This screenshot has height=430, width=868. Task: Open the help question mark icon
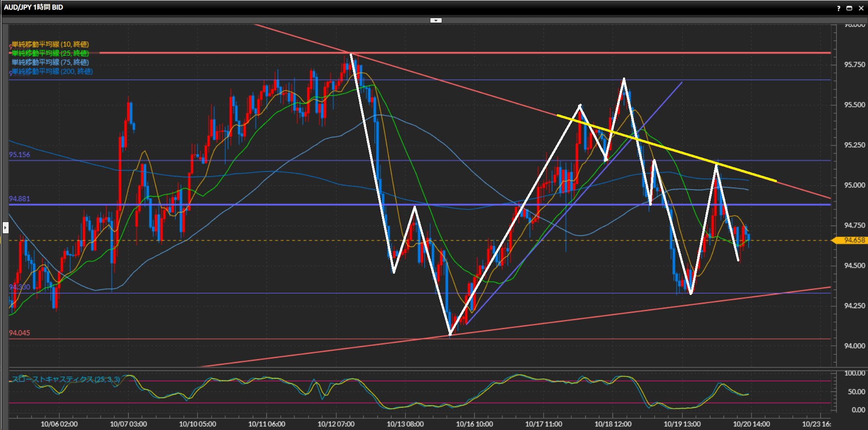[x=839, y=8]
